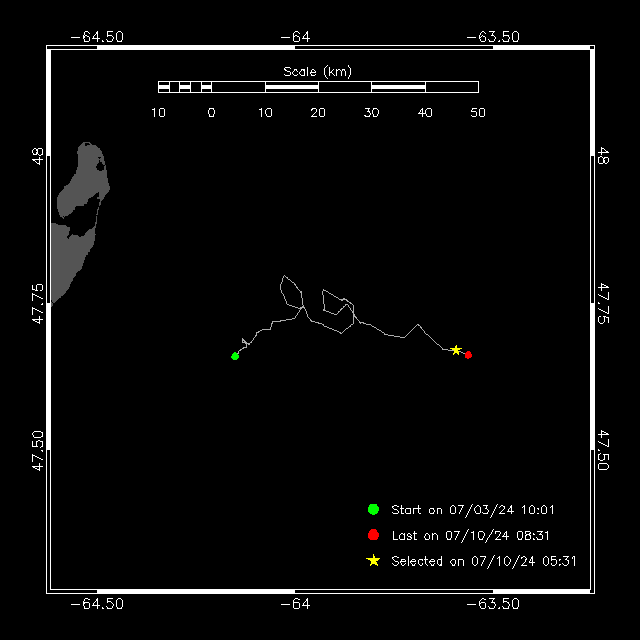Click the 'Start on 07/03/24 10:01' legend text
This screenshot has height=640, width=640.
point(473,510)
